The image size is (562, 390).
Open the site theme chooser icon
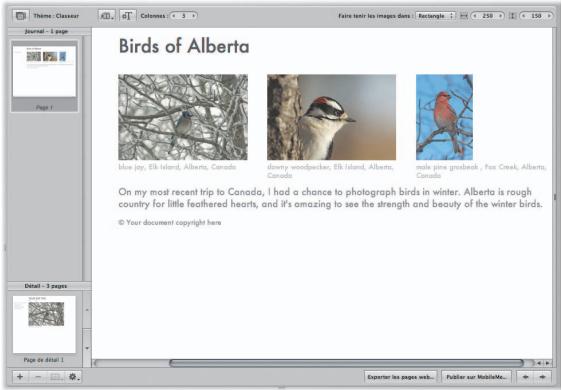tap(21, 16)
